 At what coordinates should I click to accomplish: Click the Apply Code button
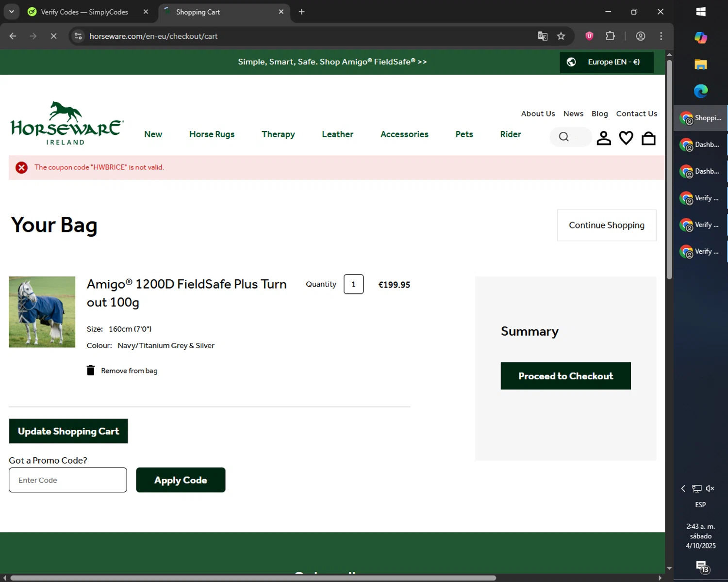click(181, 480)
